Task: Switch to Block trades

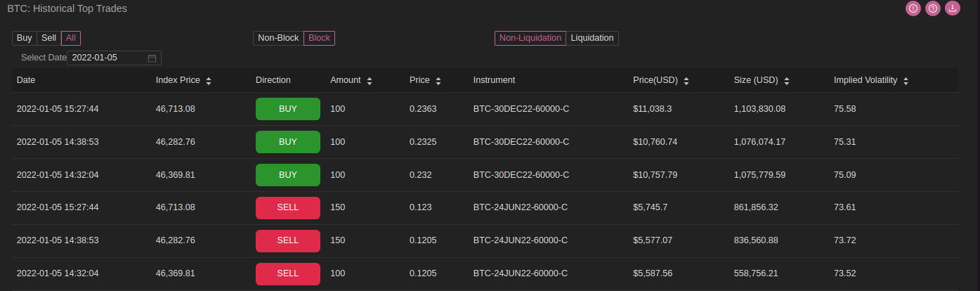Action: pyautogui.click(x=320, y=38)
